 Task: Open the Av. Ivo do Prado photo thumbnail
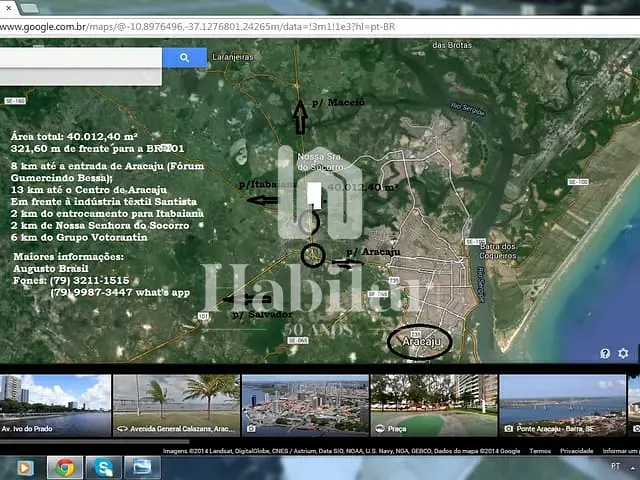point(55,405)
